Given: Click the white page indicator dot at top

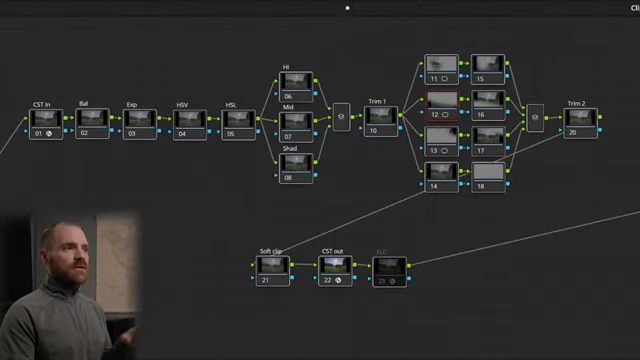Looking at the screenshot, I should (x=347, y=8).
